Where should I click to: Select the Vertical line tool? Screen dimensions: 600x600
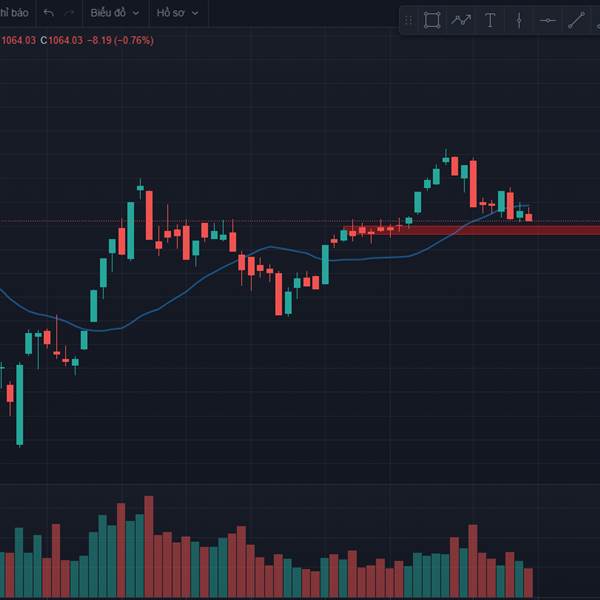(x=519, y=20)
